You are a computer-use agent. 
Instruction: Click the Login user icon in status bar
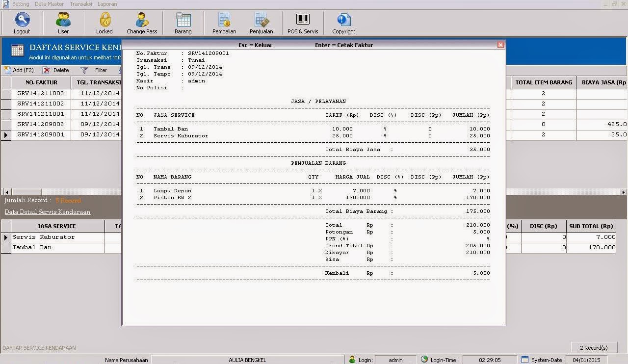(x=352, y=360)
